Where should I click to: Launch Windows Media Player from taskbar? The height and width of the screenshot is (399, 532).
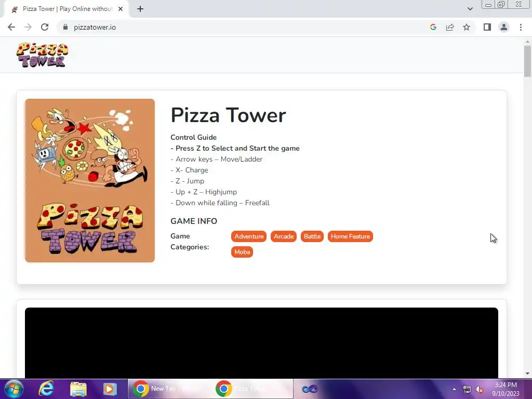110,389
